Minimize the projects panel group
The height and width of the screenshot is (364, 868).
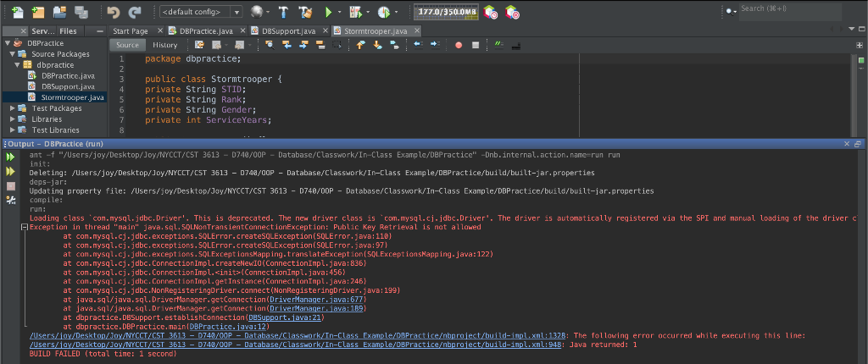click(x=100, y=31)
